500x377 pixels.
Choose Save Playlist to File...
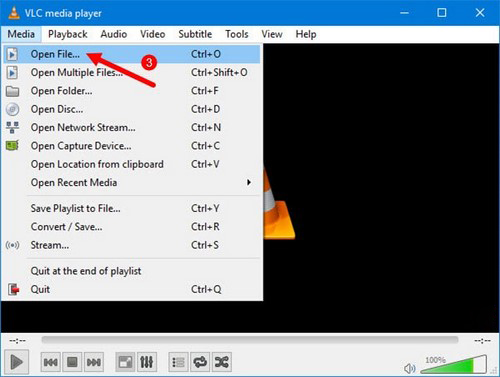click(x=132, y=208)
